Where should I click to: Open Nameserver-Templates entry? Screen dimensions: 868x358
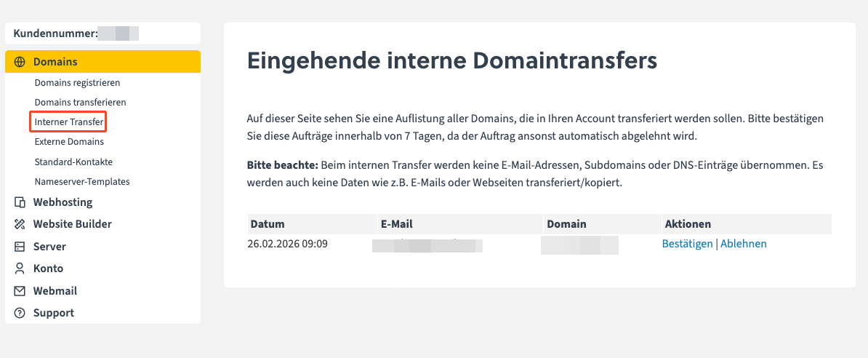82,181
